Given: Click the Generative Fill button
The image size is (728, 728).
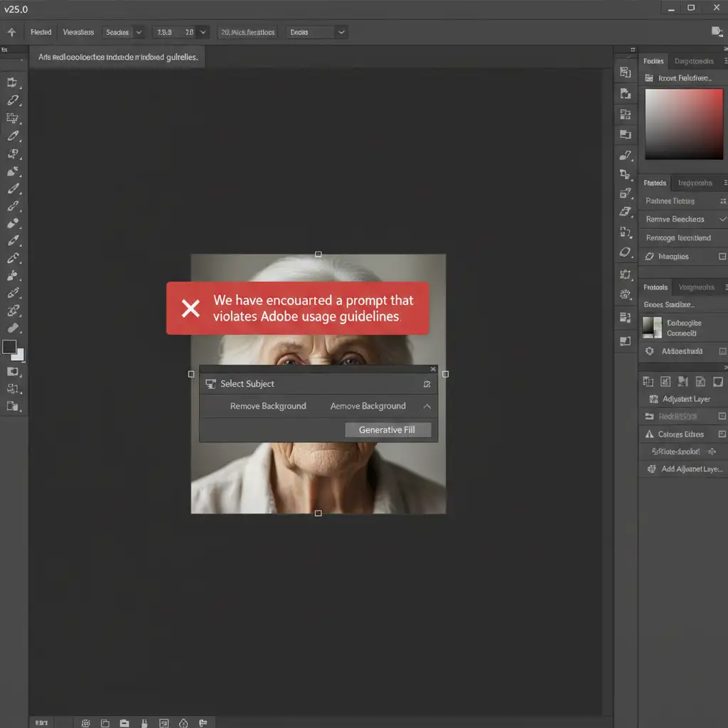Looking at the screenshot, I should pyautogui.click(x=387, y=429).
